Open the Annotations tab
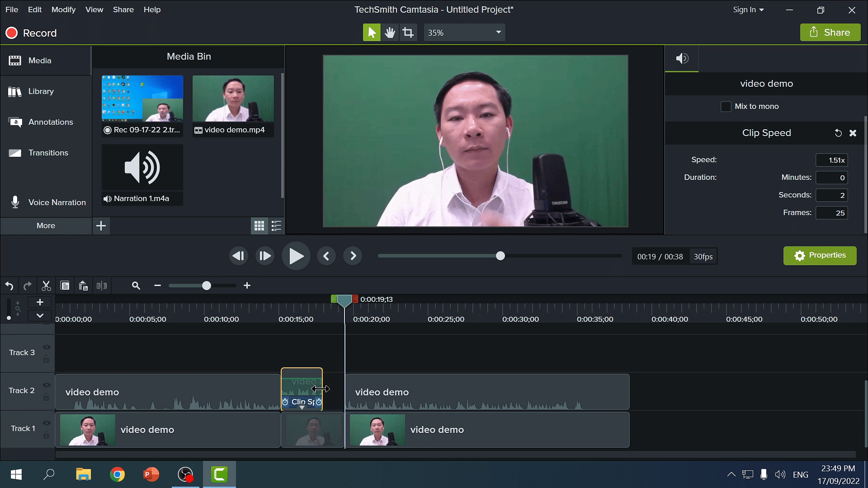The height and width of the screenshot is (488, 868). [x=46, y=122]
